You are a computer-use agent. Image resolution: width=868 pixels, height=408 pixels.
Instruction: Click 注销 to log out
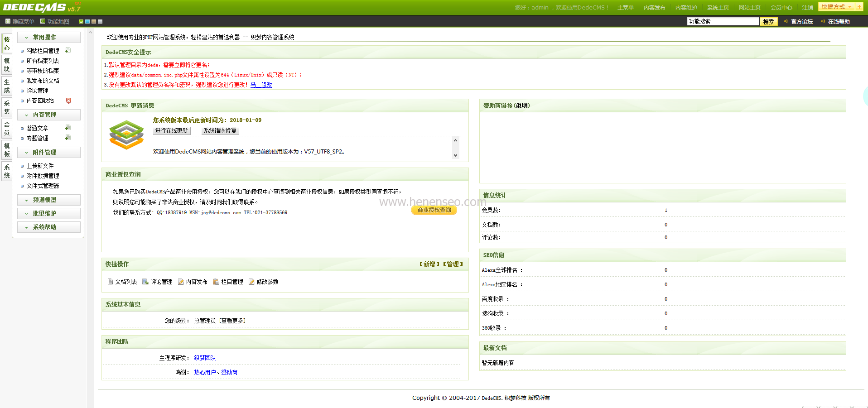pyautogui.click(x=808, y=7)
